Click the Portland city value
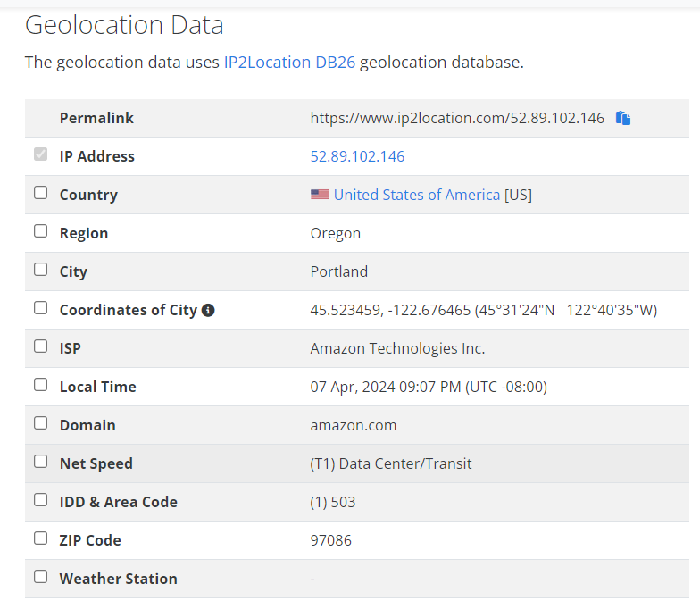The height and width of the screenshot is (601, 700). coord(339,271)
